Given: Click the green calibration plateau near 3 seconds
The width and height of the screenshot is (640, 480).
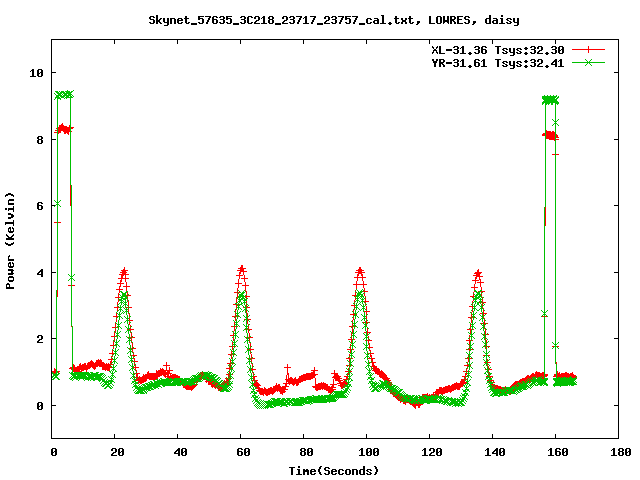Looking at the screenshot, I should (64, 95).
